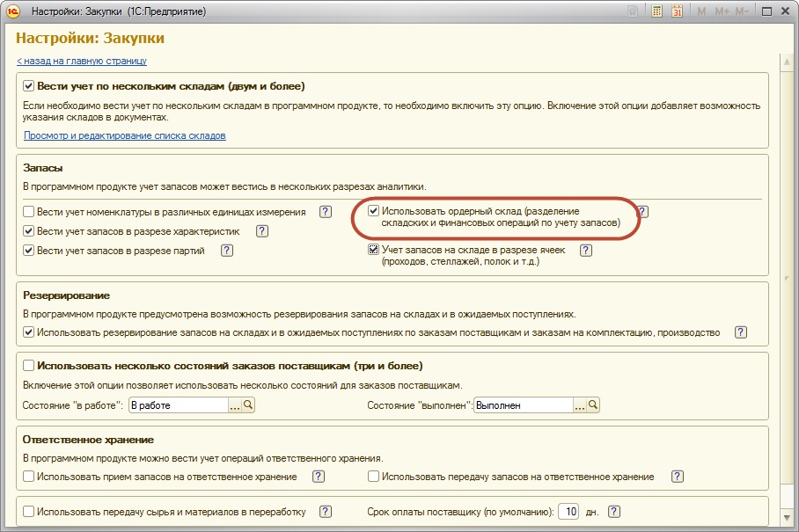Enable 'Вести учет номенклатуры в различных единицах'
This screenshot has width=799, height=532.
pos(29,212)
